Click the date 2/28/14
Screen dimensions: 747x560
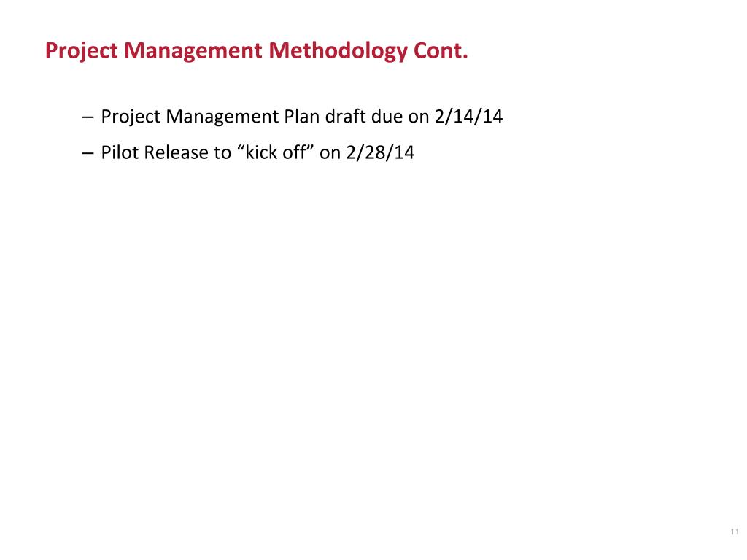tap(380, 152)
